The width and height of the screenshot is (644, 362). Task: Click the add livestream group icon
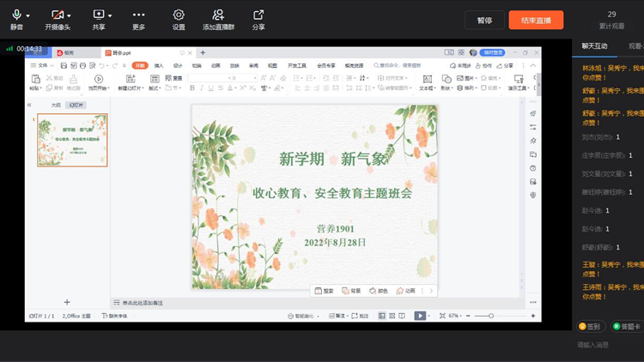pos(218,15)
